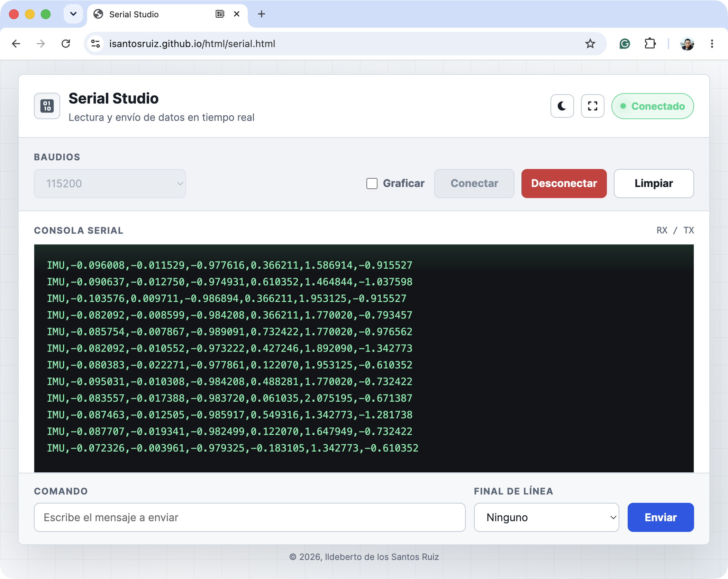This screenshot has width=728, height=579.
Task: Open the baud rate 115200 dropdown
Action: pyautogui.click(x=110, y=184)
